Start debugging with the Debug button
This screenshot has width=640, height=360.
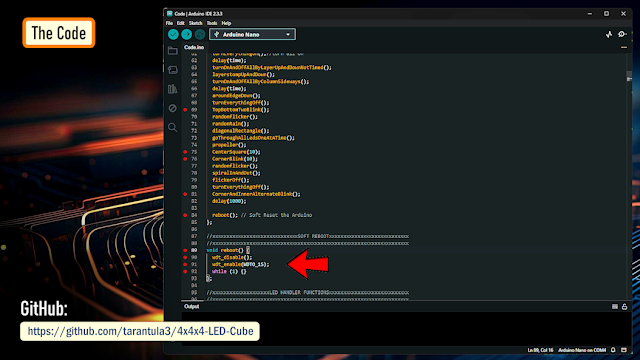coord(200,34)
